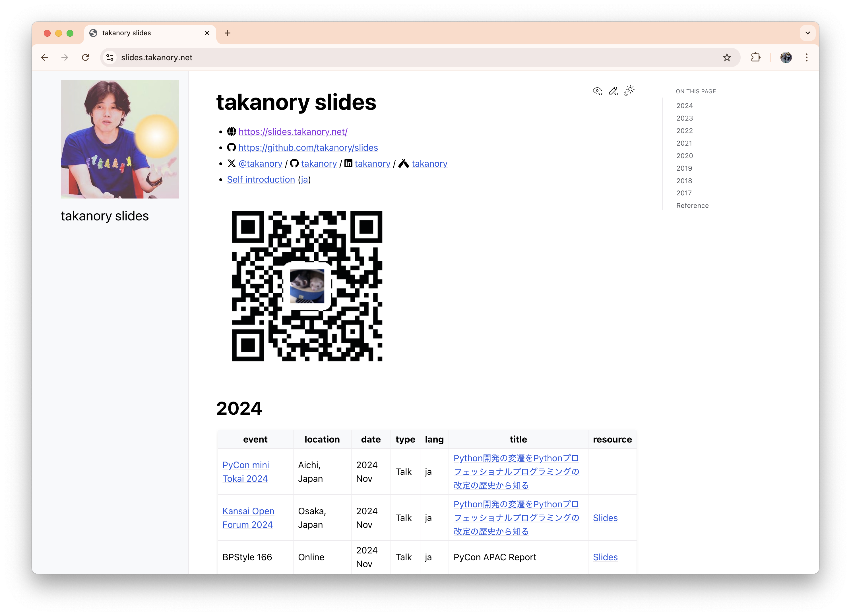Open Chrome's three-dot menu

(x=806, y=57)
